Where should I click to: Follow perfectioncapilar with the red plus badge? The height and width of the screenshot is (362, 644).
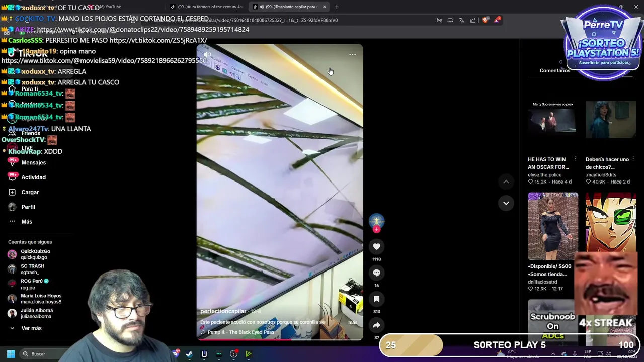tap(376, 229)
